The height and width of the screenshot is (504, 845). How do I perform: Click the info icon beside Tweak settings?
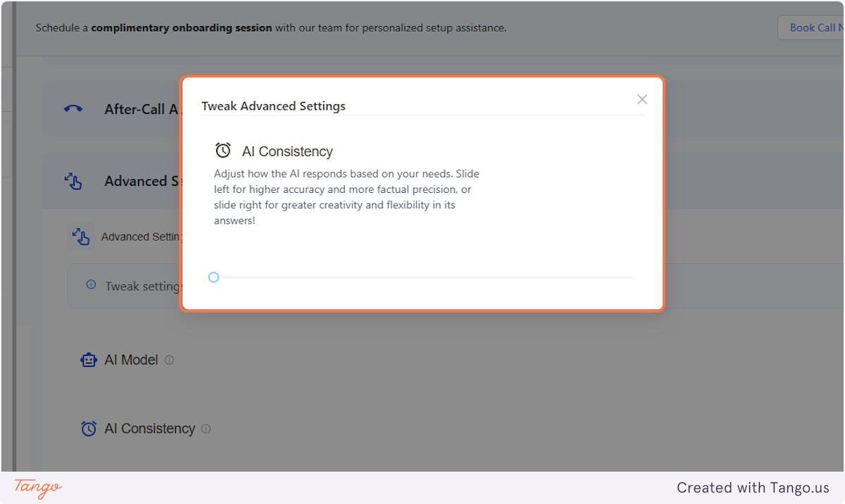tap(90, 284)
